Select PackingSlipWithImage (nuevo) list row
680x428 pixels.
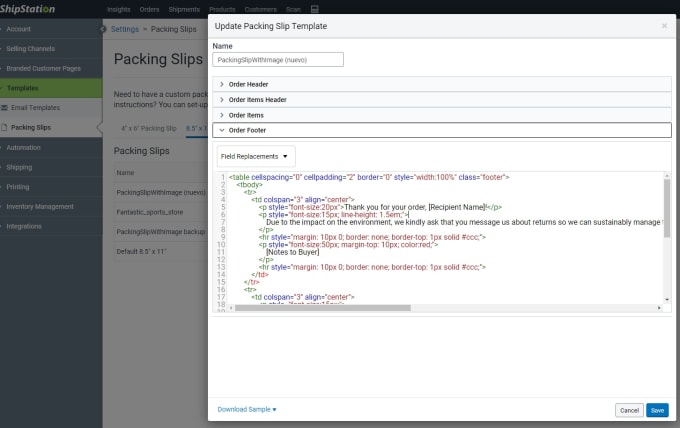click(x=161, y=193)
